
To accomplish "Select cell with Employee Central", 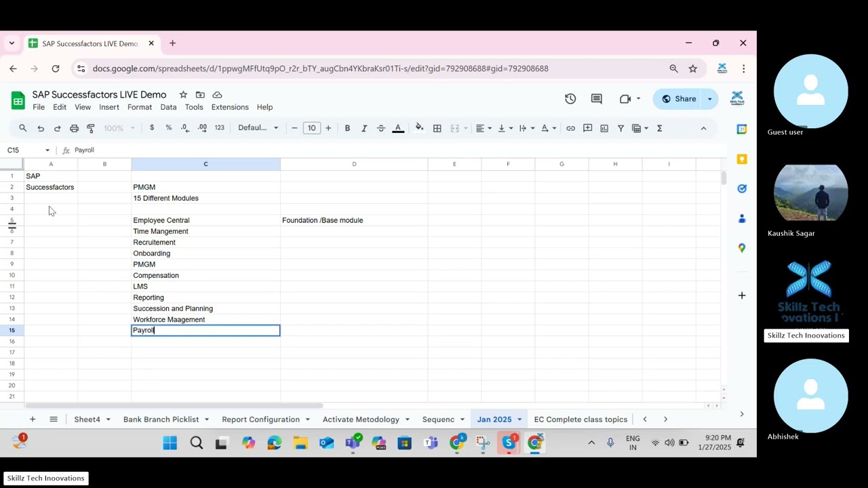I will point(205,220).
